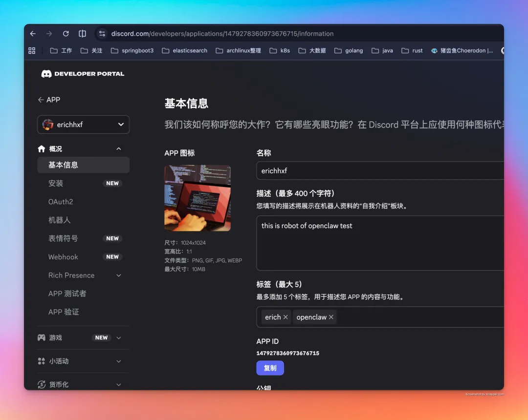This screenshot has width=528, height=420.
Task: Click the 游戏 gamepad icon
Action: tap(42, 337)
